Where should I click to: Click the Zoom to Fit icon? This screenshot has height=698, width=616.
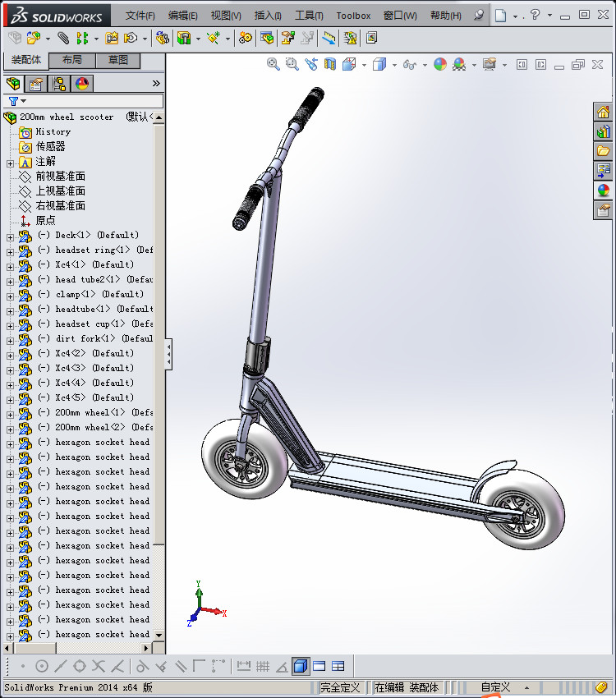[x=274, y=65]
